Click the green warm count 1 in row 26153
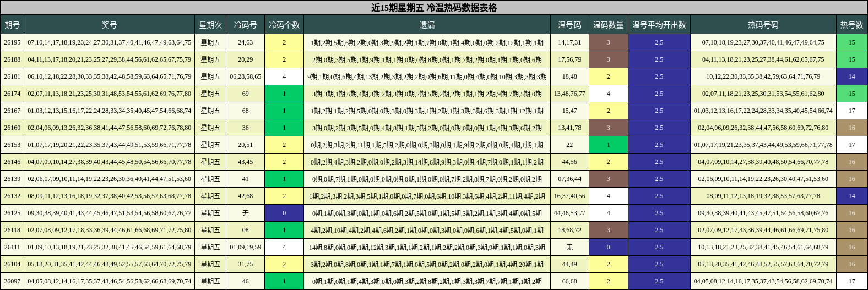Screen dimensions: 868x290 [609, 145]
